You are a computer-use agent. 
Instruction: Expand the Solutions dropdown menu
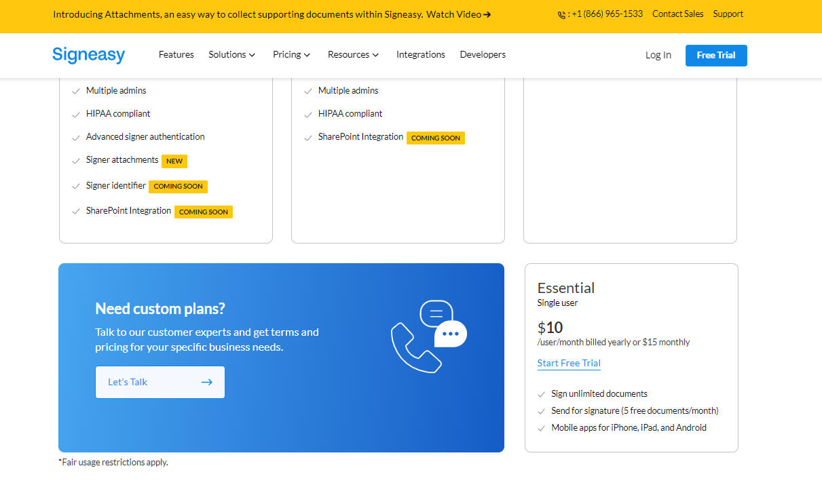click(231, 54)
